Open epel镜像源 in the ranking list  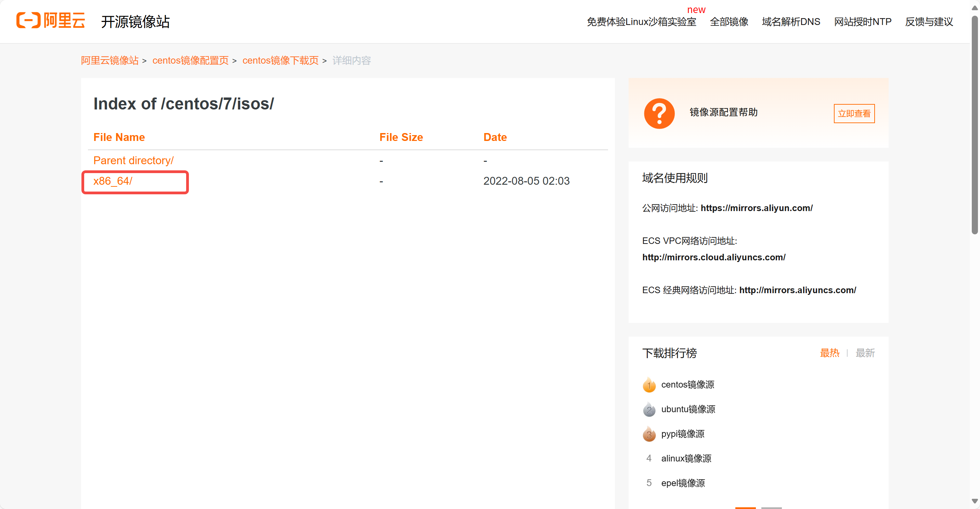point(683,483)
